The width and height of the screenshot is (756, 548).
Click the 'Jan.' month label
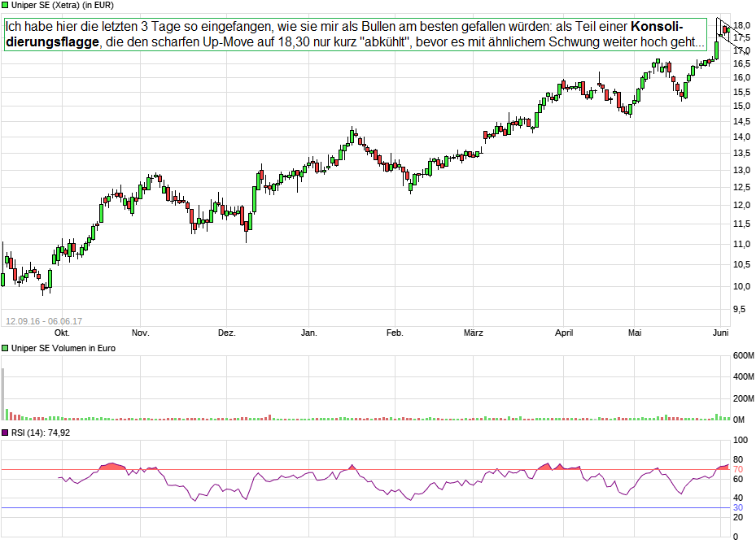(308, 333)
